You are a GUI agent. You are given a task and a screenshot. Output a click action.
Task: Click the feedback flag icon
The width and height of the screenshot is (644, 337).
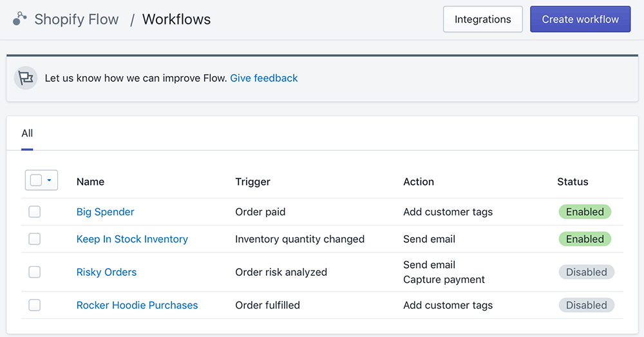25,78
